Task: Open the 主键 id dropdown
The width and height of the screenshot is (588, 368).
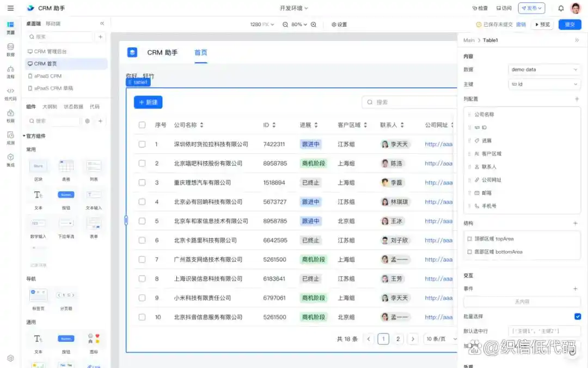Action: click(544, 84)
